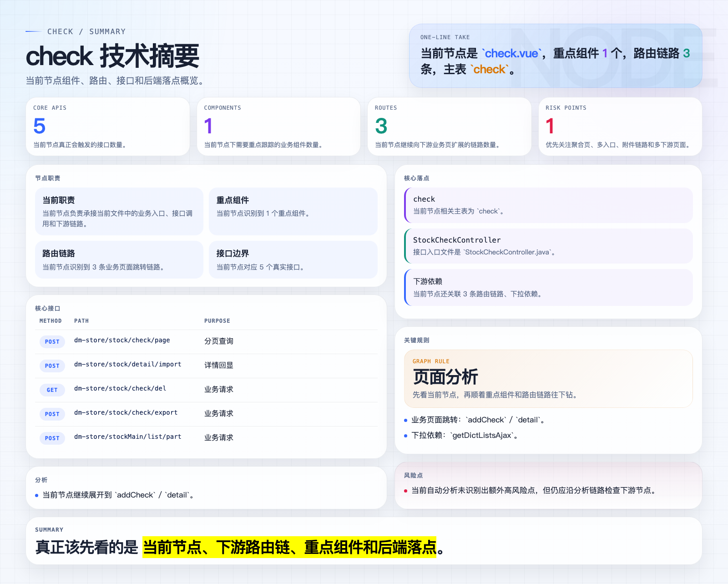Image resolution: width=728 pixels, height=584 pixels.
Task: Click path dm-store/stock/detail/import
Action: click(x=128, y=364)
